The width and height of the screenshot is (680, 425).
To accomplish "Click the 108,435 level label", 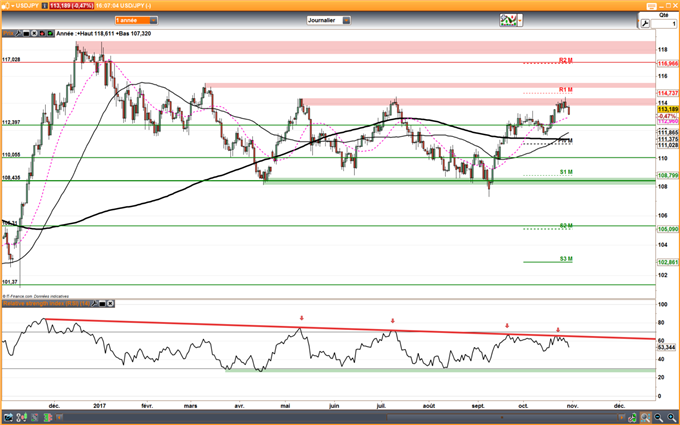I will coord(11,178).
